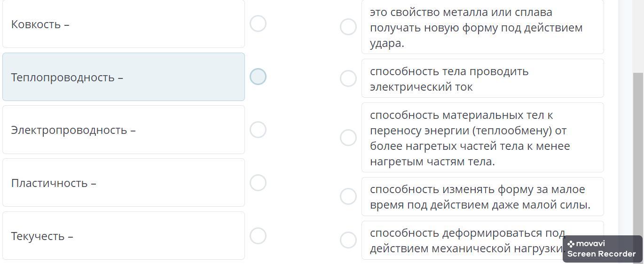Click the Пластичность term box

pyautogui.click(x=124, y=183)
